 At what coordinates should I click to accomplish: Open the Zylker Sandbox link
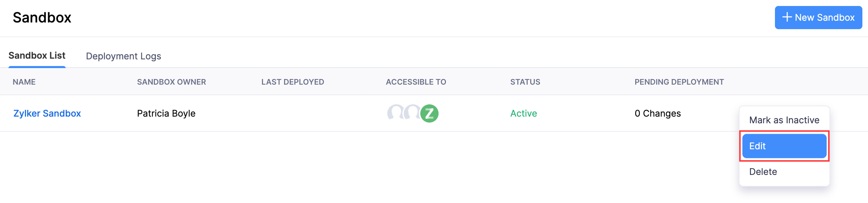[x=47, y=113]
